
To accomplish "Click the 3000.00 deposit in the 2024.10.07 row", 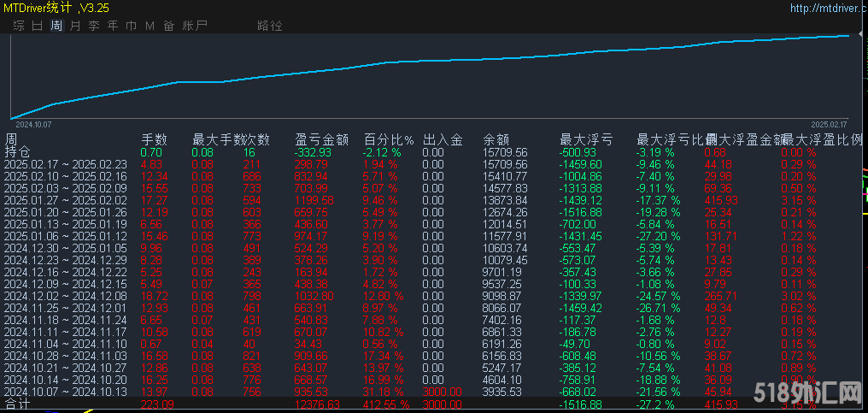I will [442, 392].
